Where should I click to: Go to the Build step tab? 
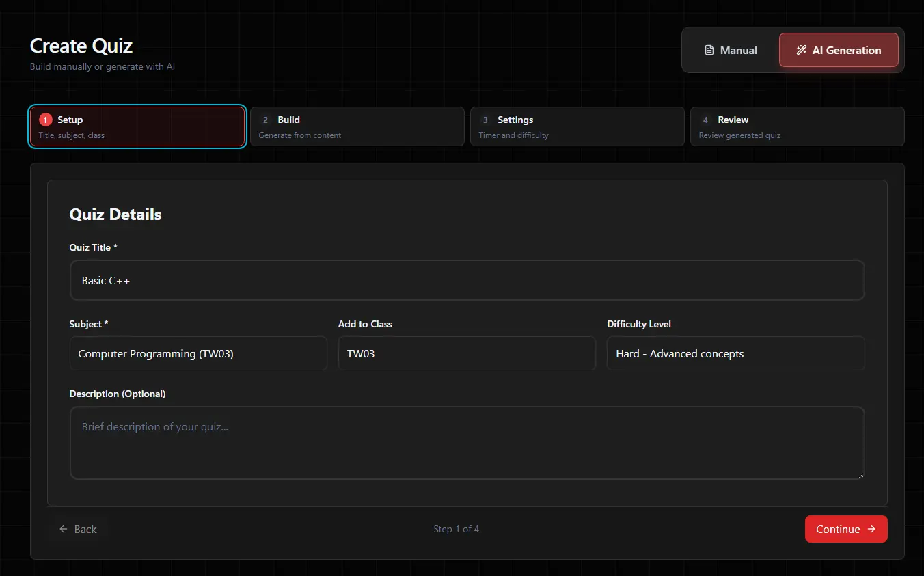click(357, 126)
